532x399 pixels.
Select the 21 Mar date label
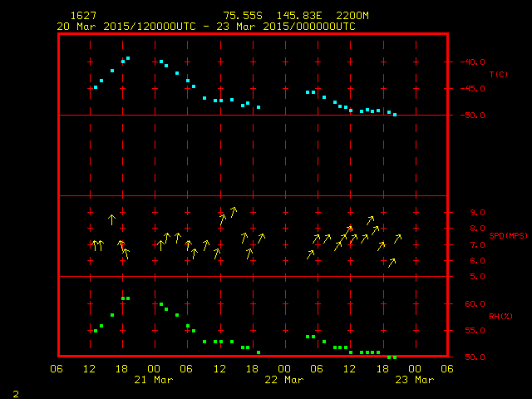(154, 380)
